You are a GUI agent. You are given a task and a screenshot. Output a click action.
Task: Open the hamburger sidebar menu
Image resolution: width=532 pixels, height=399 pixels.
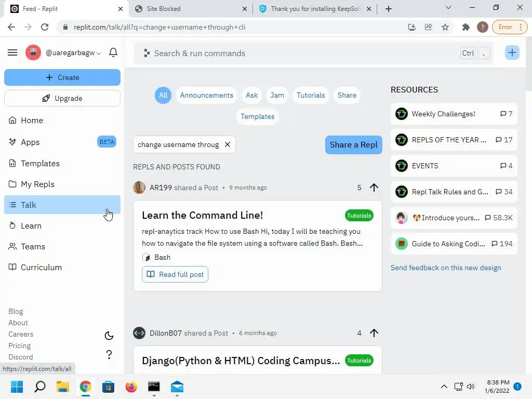pos(12,52)
